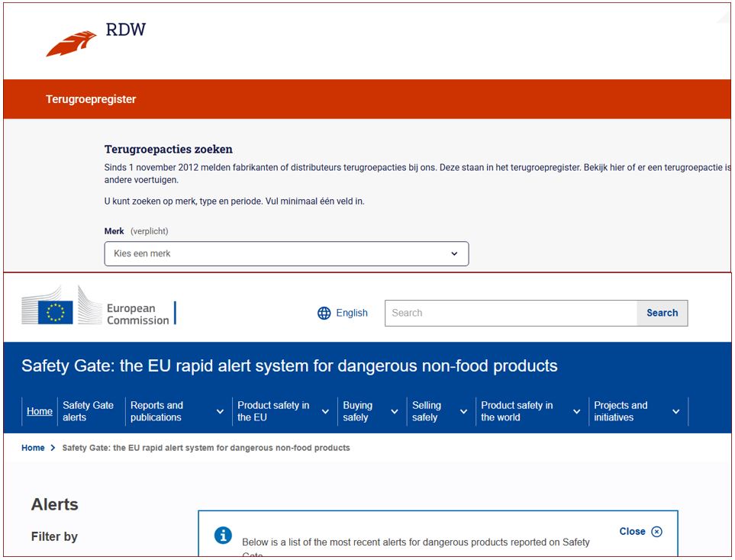Image resolution: width=735 pixels, height=560 pixels.
Task: Click the Search button
Action: pos(662,313)
